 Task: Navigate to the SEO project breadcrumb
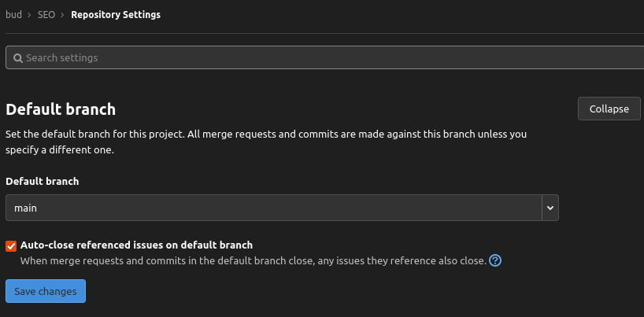pos(46,15)
